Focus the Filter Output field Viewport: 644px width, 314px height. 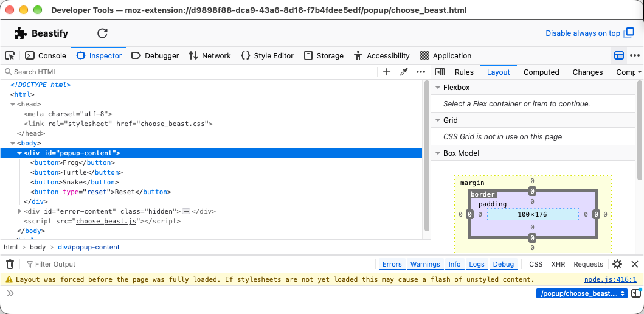click(x=199, y=264)
